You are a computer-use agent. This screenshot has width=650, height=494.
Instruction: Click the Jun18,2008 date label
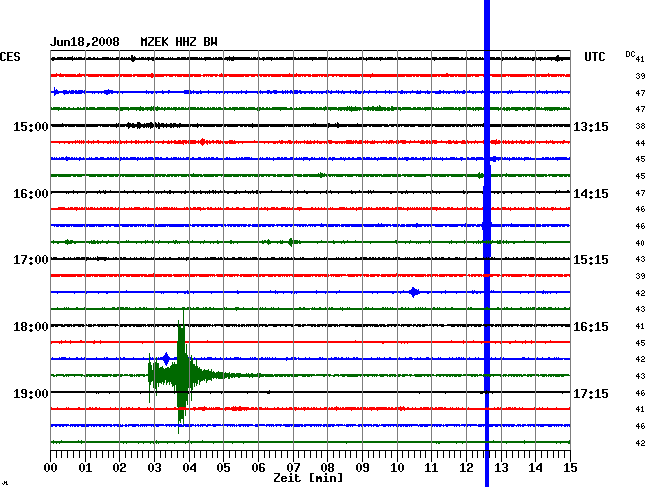pos(85,42)
